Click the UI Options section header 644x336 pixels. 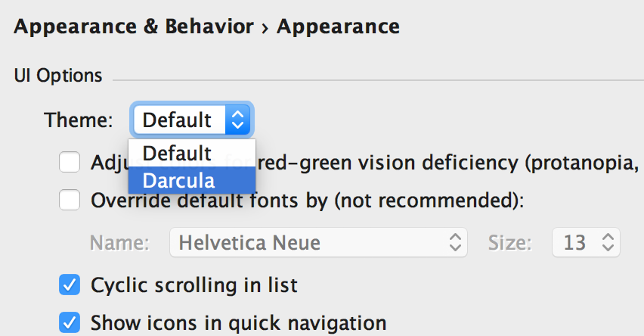[58, 76]
